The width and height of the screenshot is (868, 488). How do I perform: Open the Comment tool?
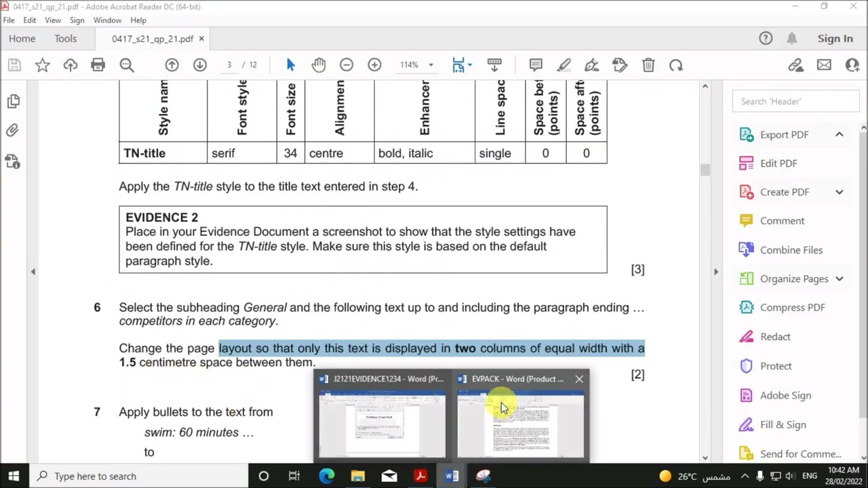click(x=782, y=221)
